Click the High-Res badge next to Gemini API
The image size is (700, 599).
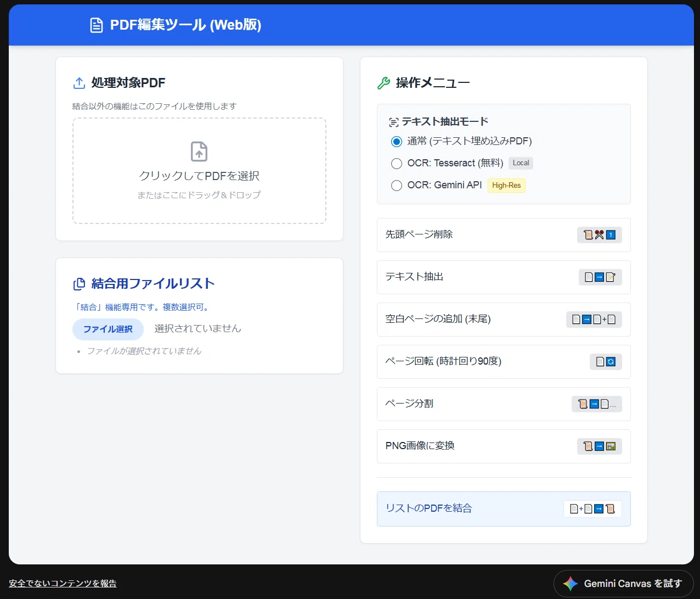tap(506, 186)
